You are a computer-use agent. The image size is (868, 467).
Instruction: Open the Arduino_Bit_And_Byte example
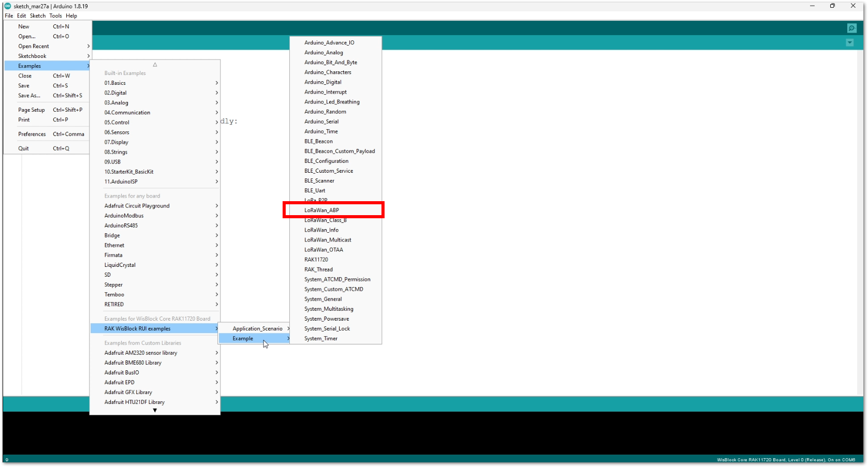click(335, 62)
